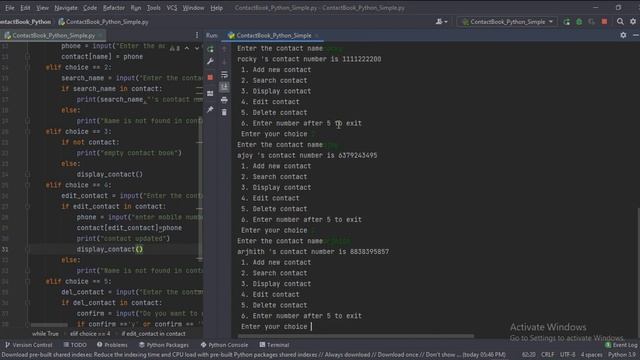Click 'while True' breadcrumb under editor
Viewport: 640px width, 360px height.
(x=45, y=334)
